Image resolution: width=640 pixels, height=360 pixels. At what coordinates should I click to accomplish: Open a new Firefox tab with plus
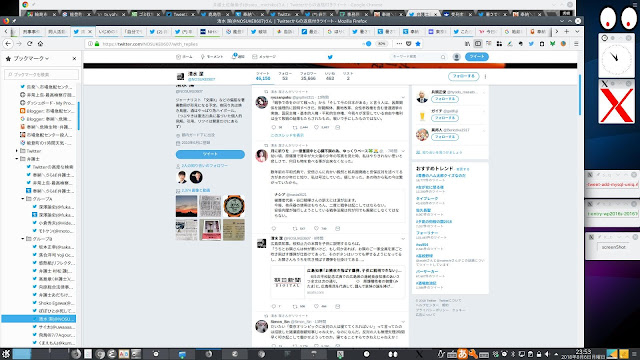click(567, 31)
